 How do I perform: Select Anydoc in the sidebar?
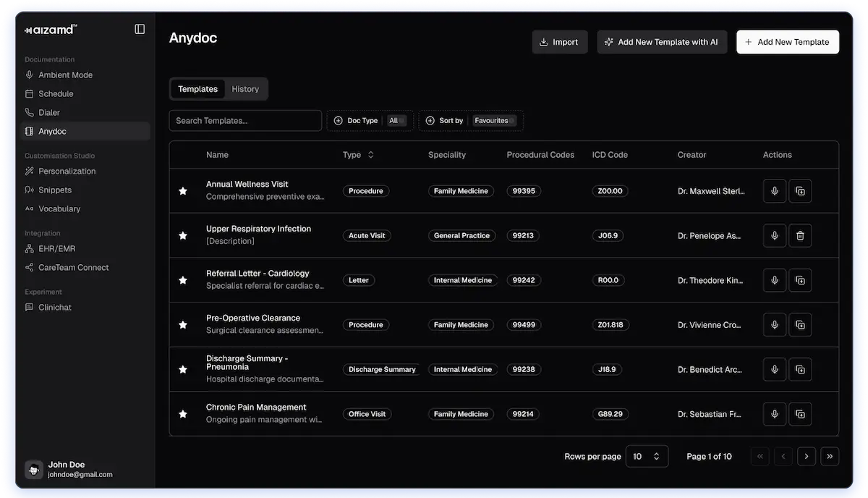(87, 131)
